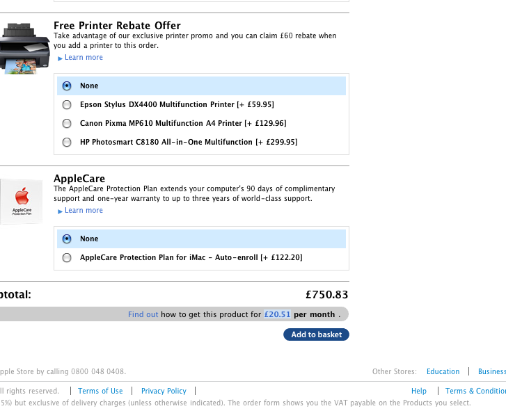Viewport: 506px width, 420px height.
Task: Click the printer product image
Action: [x=25, y=49]
